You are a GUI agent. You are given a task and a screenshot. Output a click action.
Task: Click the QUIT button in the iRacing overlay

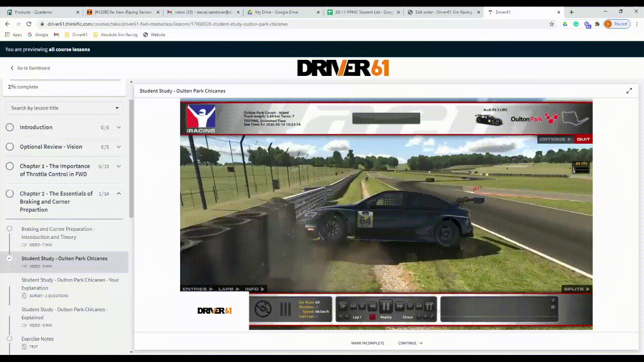click(583, 138)
